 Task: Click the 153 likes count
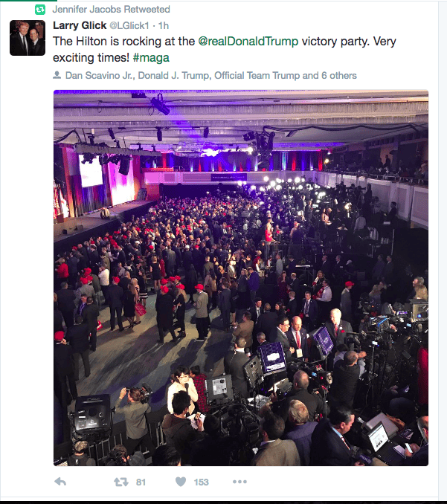click(201, 482)
